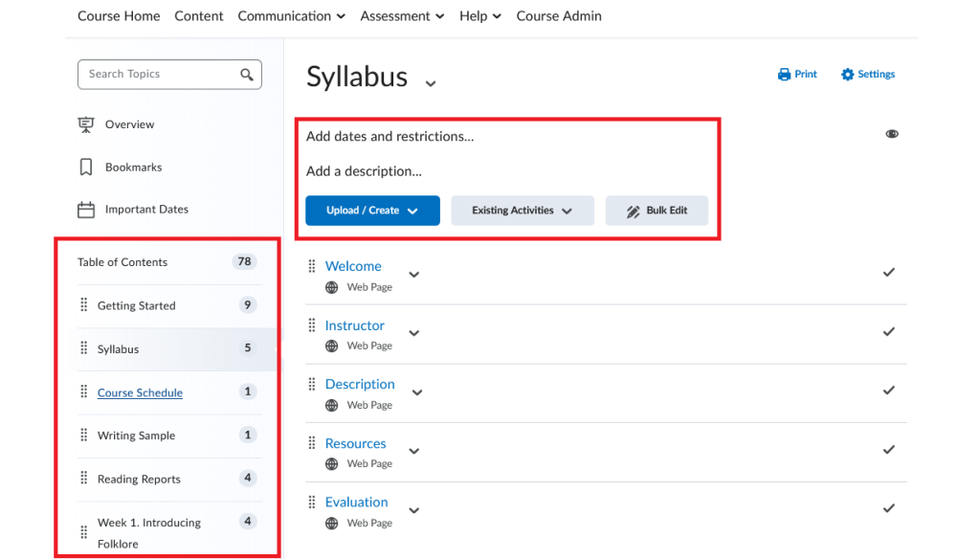This screenshot has width=980, height=559.
Task: Open the Syllabus title dropdown chevron
Action: tap(431, 83)
